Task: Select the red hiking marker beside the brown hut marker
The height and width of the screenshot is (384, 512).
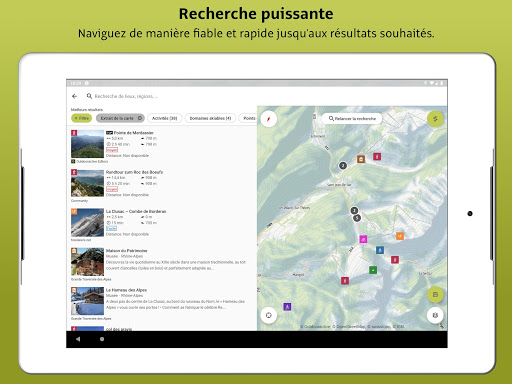Action: pos(377,156)
